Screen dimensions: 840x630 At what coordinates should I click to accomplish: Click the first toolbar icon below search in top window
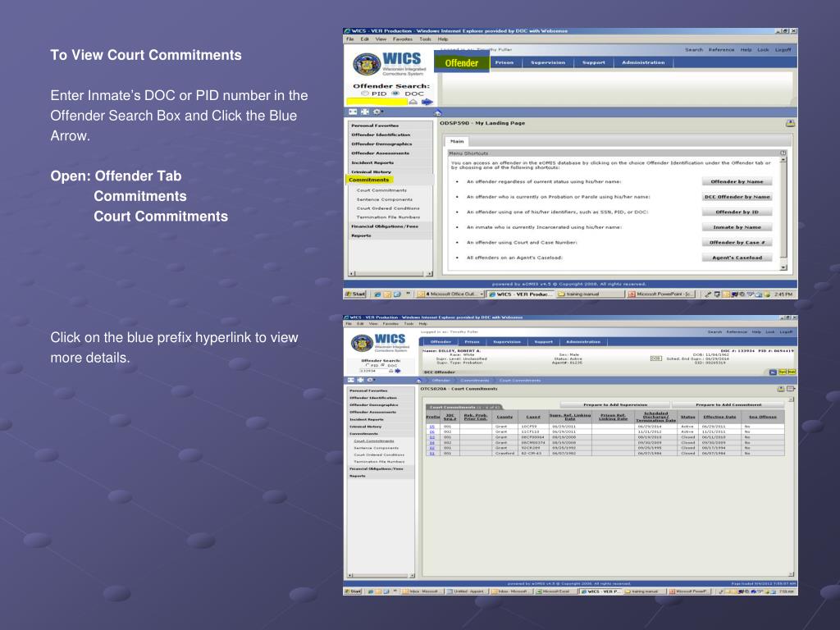click(x=353, y=112)
